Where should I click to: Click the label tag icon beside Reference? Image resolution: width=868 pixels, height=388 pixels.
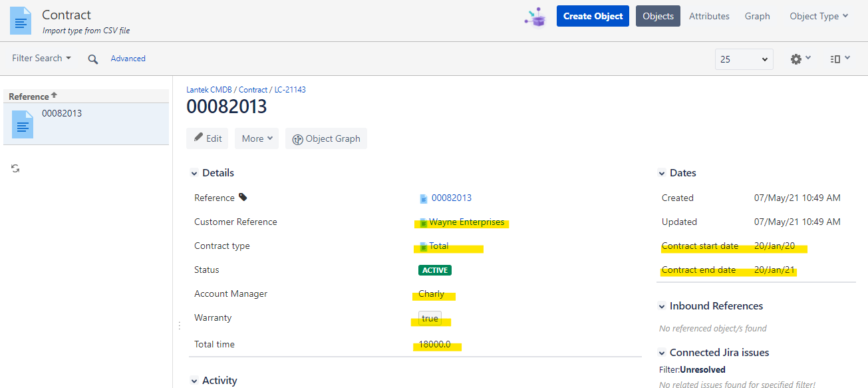(x=243, y=197)
